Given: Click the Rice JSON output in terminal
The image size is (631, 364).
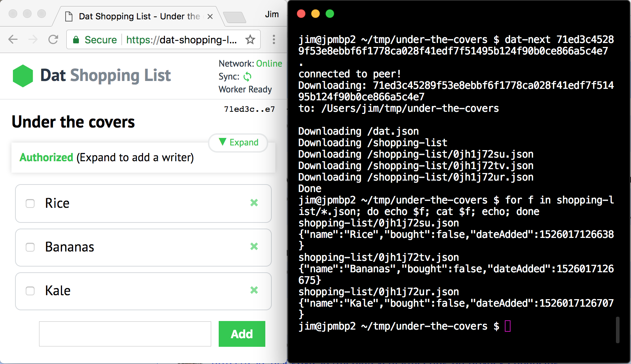Looking at the screenshot, I should [456, 240].
